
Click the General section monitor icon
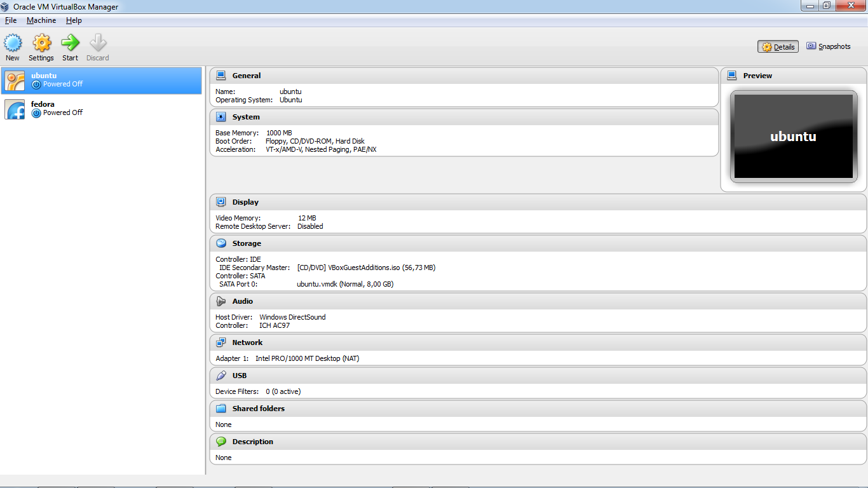(x=221, y=76)
